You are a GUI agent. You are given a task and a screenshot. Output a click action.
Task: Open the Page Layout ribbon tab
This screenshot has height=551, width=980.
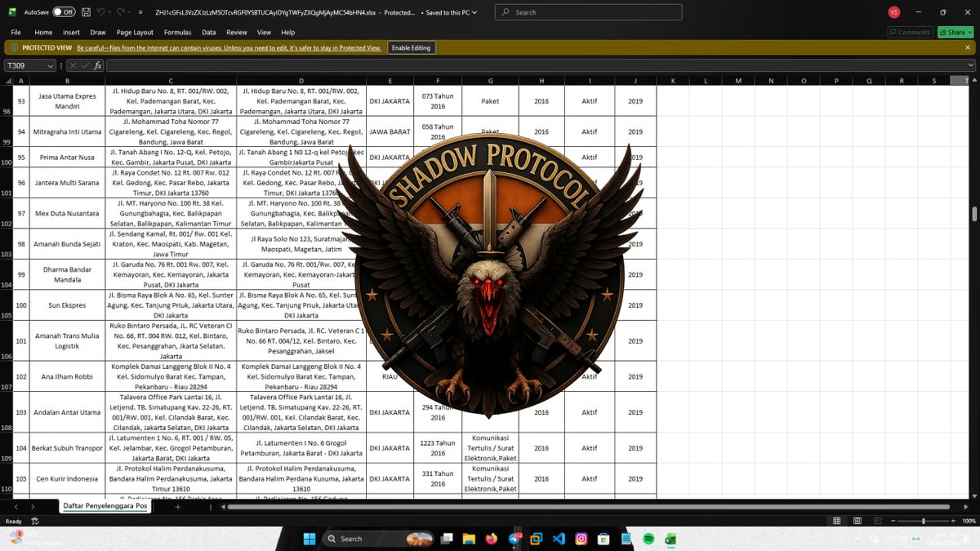[135, 33]
